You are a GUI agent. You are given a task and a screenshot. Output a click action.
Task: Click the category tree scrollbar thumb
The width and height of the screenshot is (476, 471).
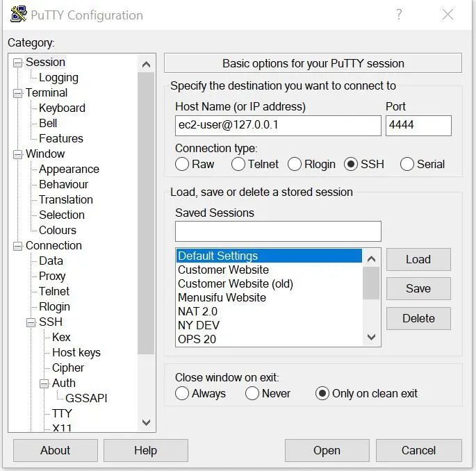click(146, 213)
